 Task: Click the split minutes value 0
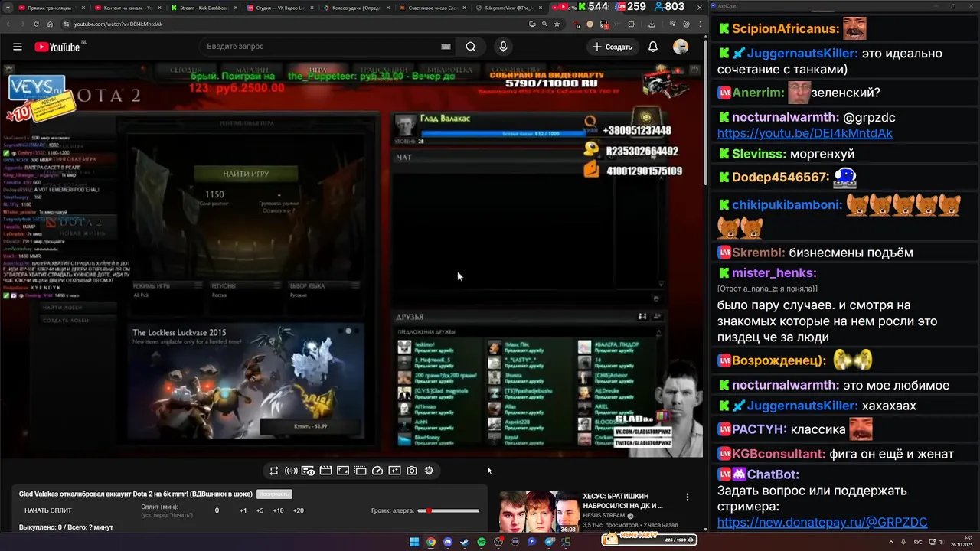click(217, 510)
